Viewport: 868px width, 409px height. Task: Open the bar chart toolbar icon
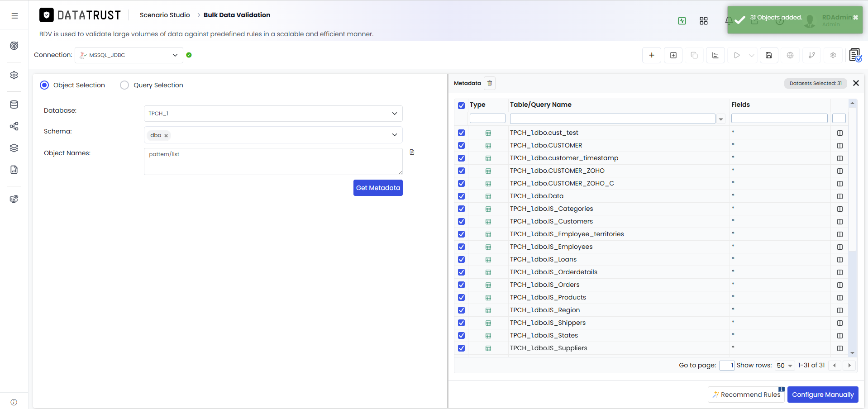[715, 55]
